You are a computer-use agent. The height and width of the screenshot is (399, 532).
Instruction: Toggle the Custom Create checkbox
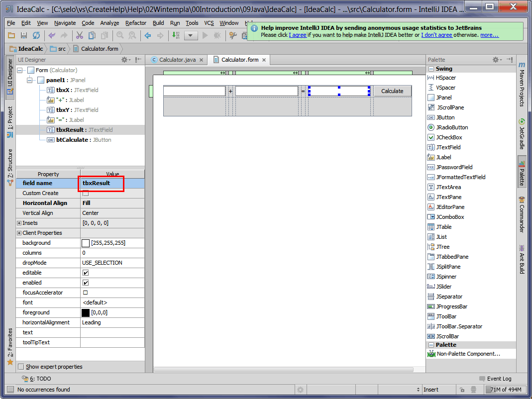86,193
